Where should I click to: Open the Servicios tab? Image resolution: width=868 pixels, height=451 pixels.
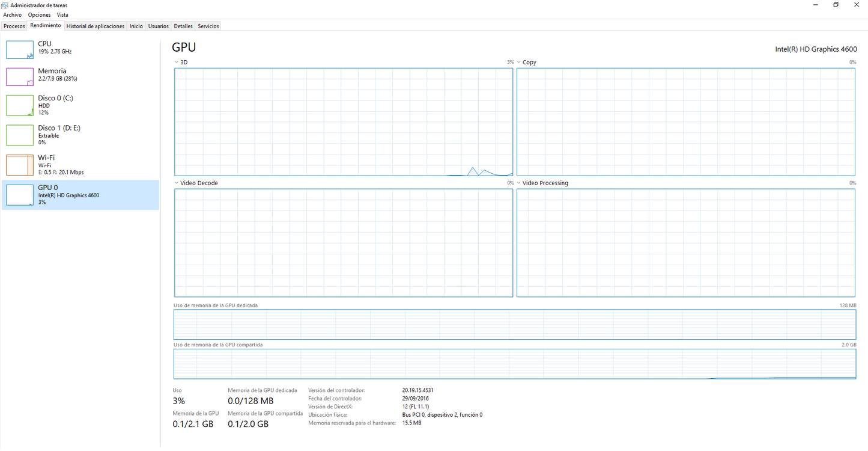click(x=207, y=26)
